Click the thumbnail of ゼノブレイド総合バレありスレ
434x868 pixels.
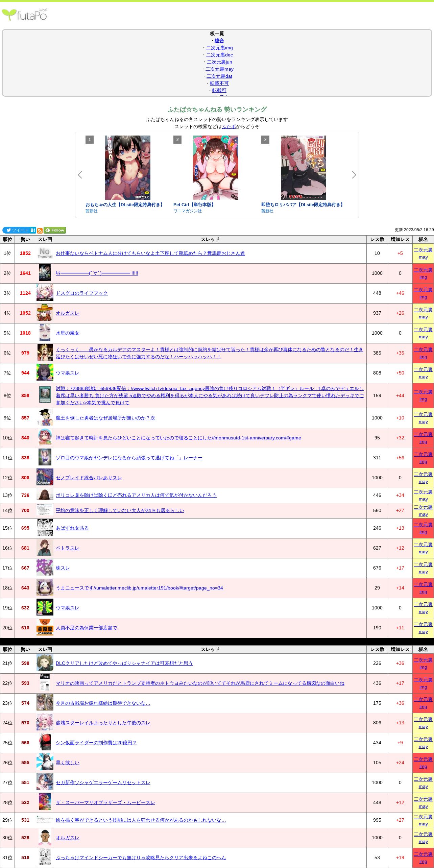tap(45, 478)
